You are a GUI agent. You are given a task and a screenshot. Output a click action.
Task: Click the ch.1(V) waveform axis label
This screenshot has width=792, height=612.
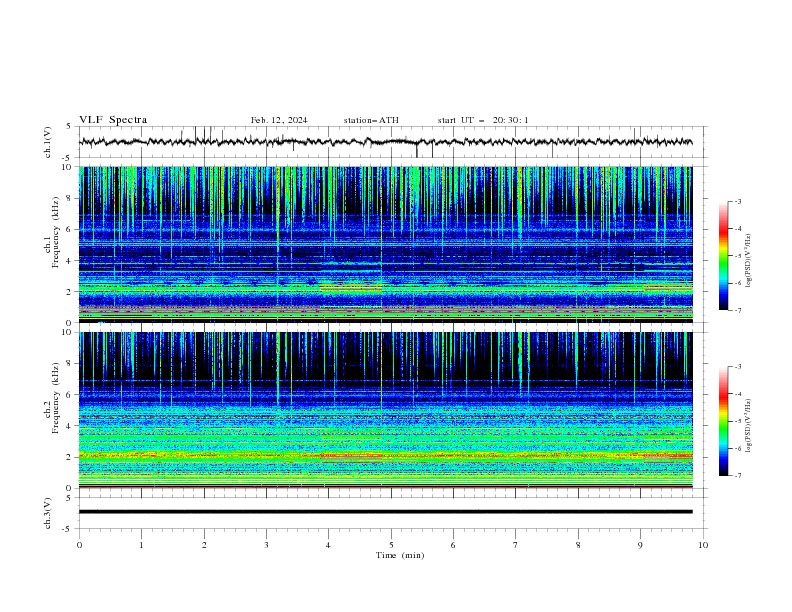pyautogui.click(x=48, y=142)
